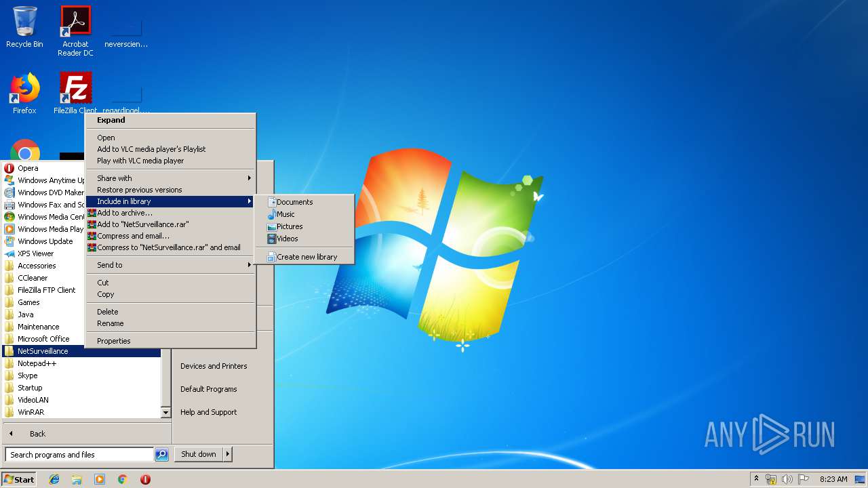Screen dimensions: 868x488
Task: Open Default Programs
Action: [x=209, y=389]
